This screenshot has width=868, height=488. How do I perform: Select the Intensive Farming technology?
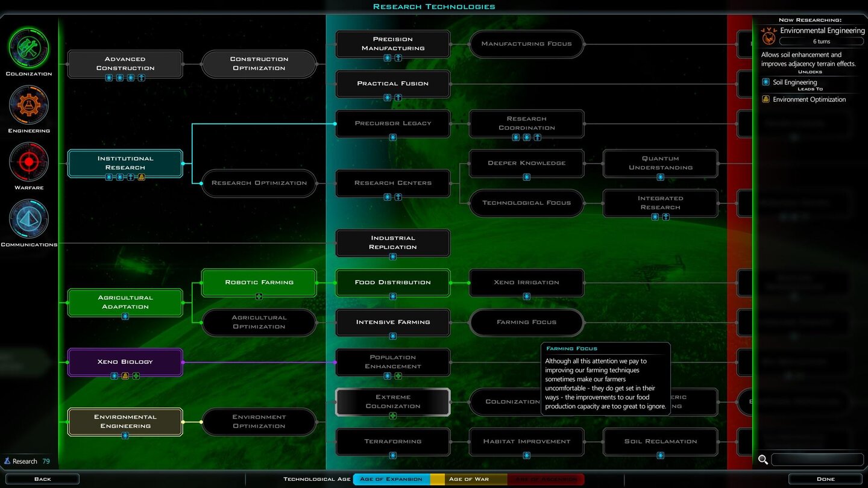pos(393,322)
